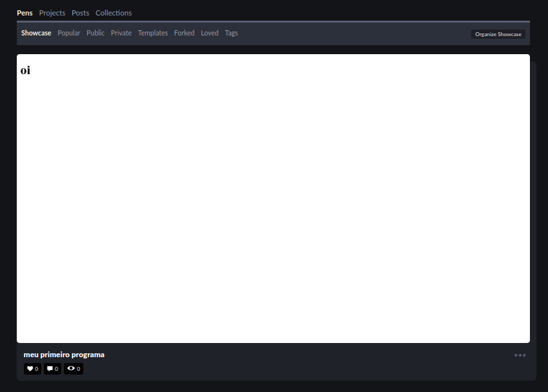Switch to the Projects tab

coord(52,12)
